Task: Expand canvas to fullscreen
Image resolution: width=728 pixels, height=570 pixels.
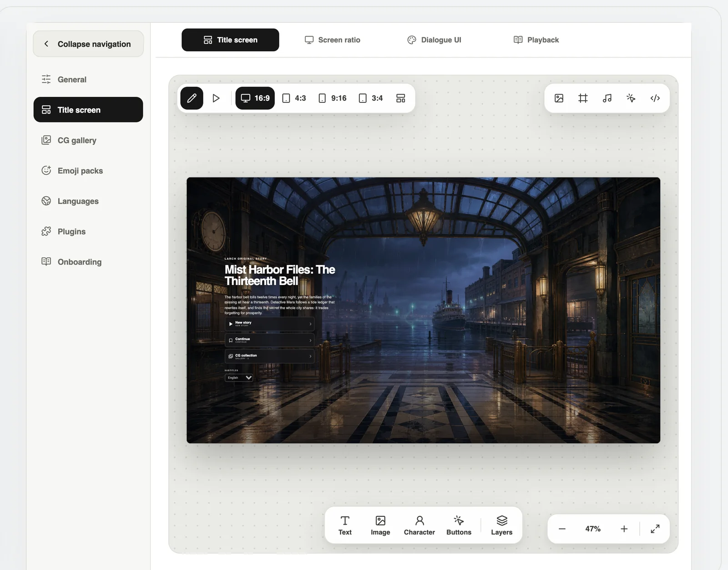Action: (655, 529)
